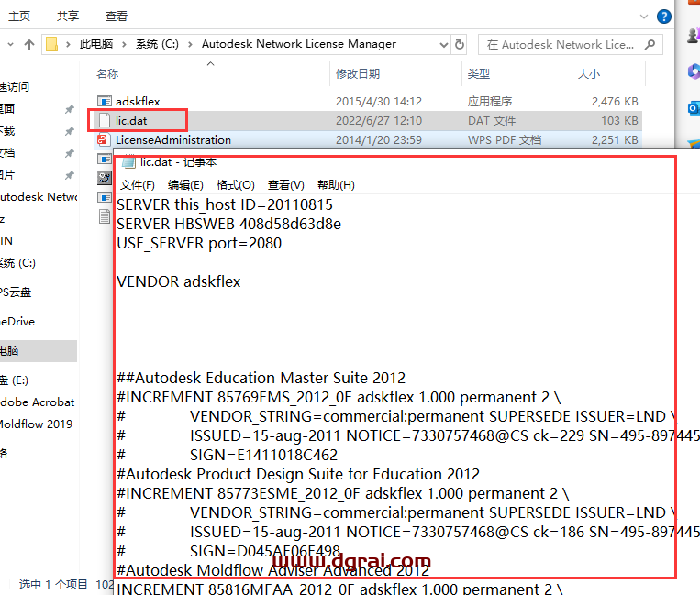Click the LicenseAdministration PDF icon
This screenshot has height=595, width=700.
tap(104, 139)
